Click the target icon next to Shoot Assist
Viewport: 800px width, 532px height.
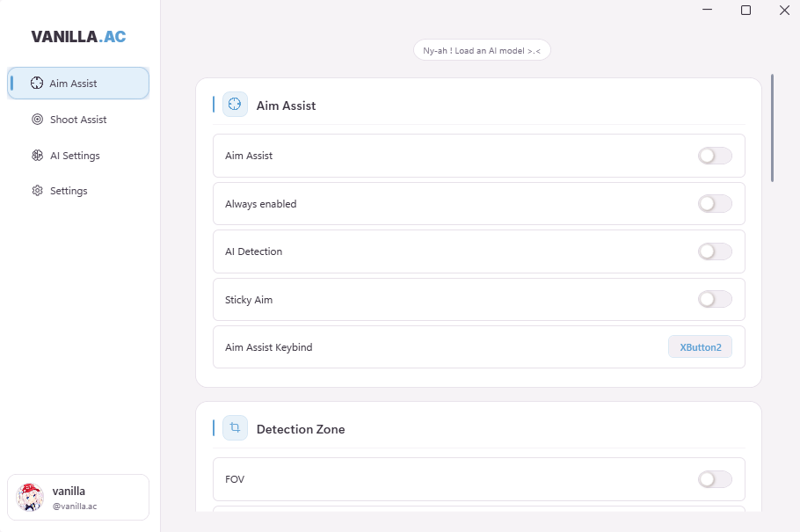tap(37, 119)
